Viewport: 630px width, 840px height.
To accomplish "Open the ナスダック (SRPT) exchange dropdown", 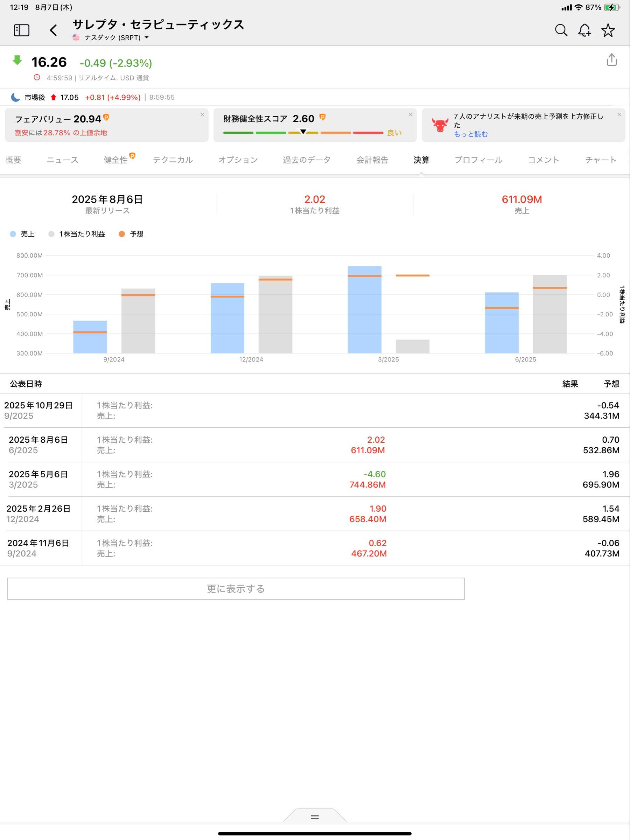I will 113,37.
